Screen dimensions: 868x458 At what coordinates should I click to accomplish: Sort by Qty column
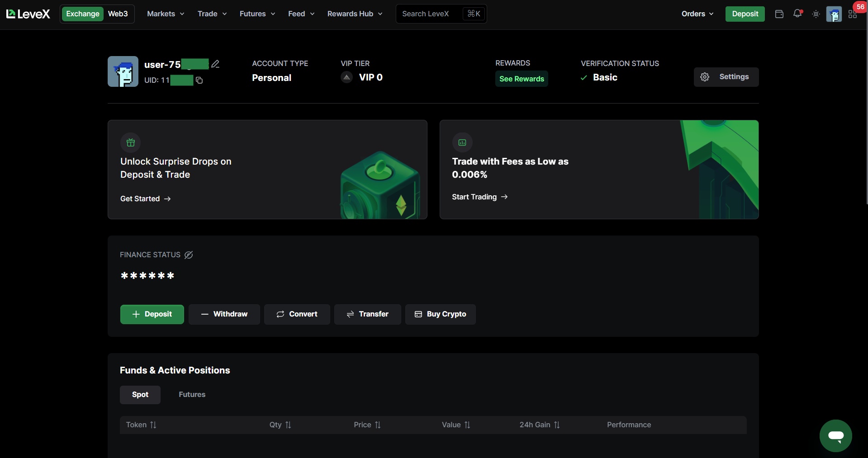coord(280,425)
